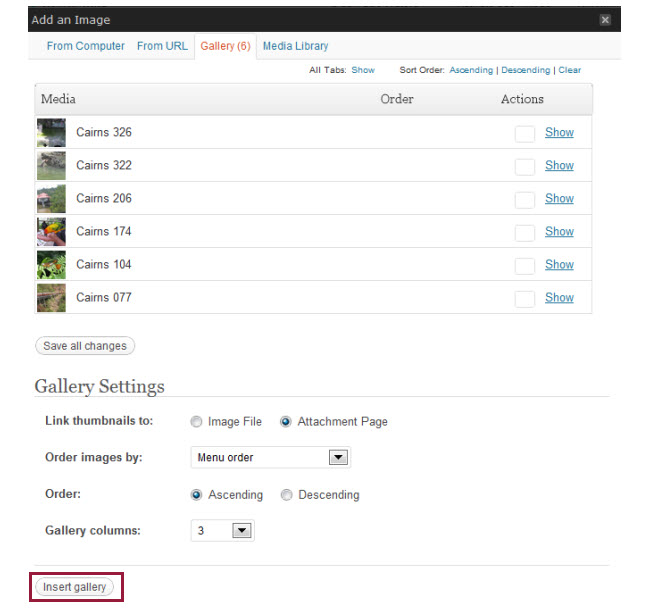
Task: Click Save all changes button
Action: tap(85, 346)
